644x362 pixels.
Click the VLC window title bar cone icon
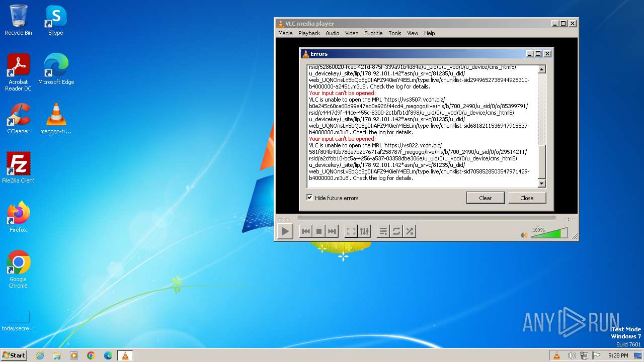pos(281,24)
